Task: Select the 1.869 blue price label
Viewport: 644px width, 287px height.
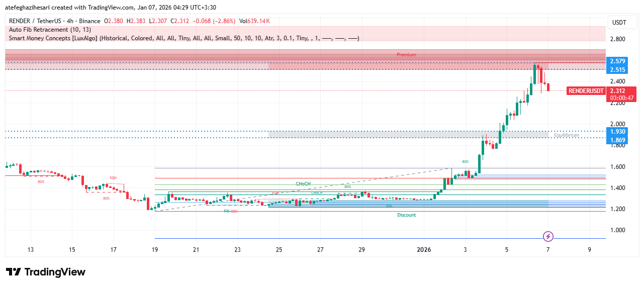Action: 617,139
